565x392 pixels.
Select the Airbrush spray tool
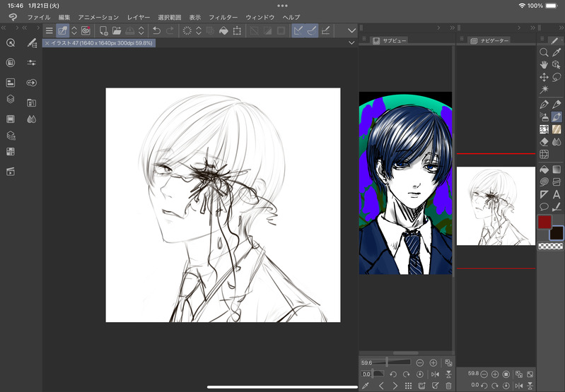[x=544, y=117]
